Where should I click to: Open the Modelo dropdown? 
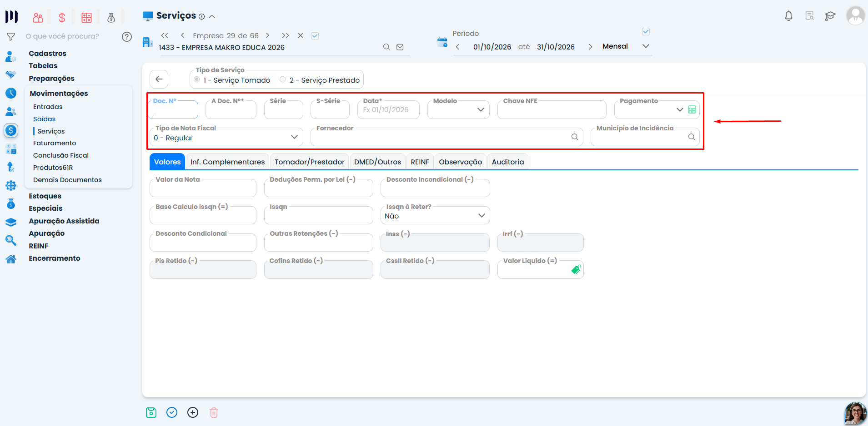[x=458, y=110]
